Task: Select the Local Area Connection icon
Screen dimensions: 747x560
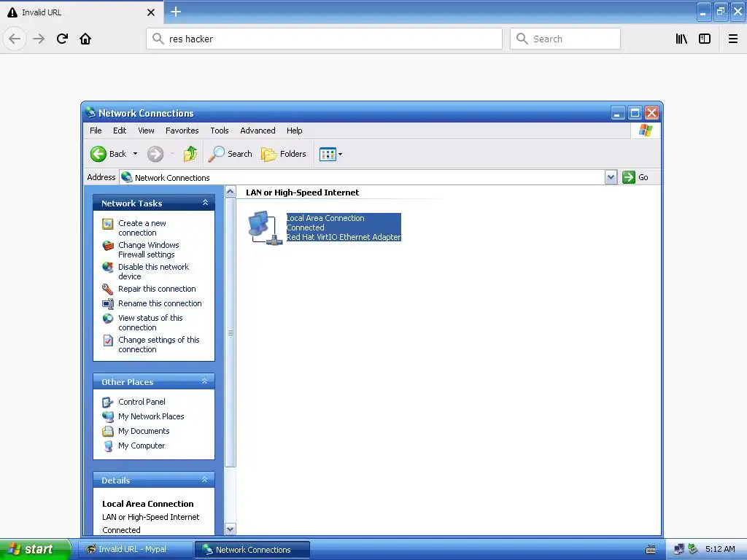Action: point(266,227)
